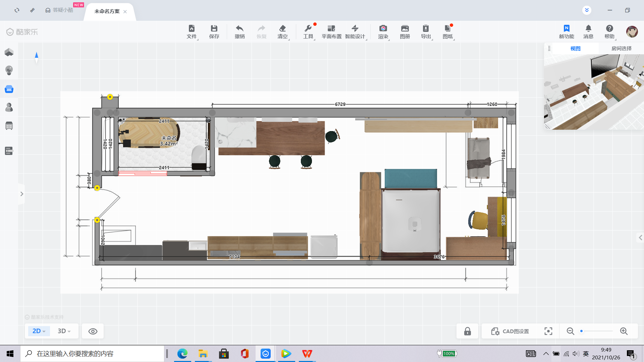Open the Windows Start menu
644x362 pixels.
[10, 354]
